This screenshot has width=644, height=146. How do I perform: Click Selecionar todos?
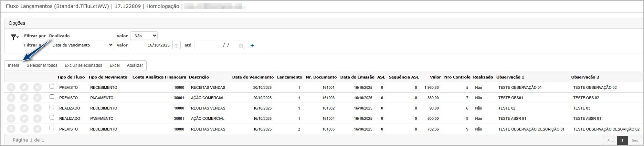(x=42, y=65)
